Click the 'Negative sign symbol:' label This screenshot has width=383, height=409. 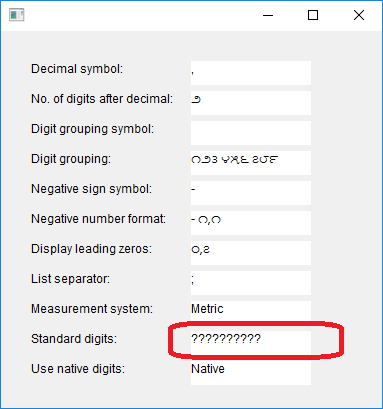92,189
